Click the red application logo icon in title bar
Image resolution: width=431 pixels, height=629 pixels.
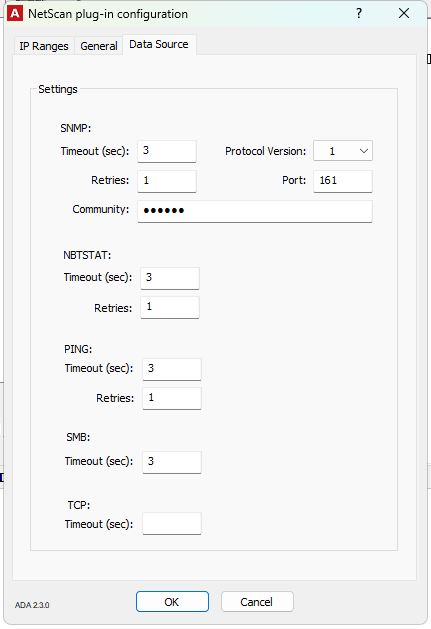[x=15, y=13]
